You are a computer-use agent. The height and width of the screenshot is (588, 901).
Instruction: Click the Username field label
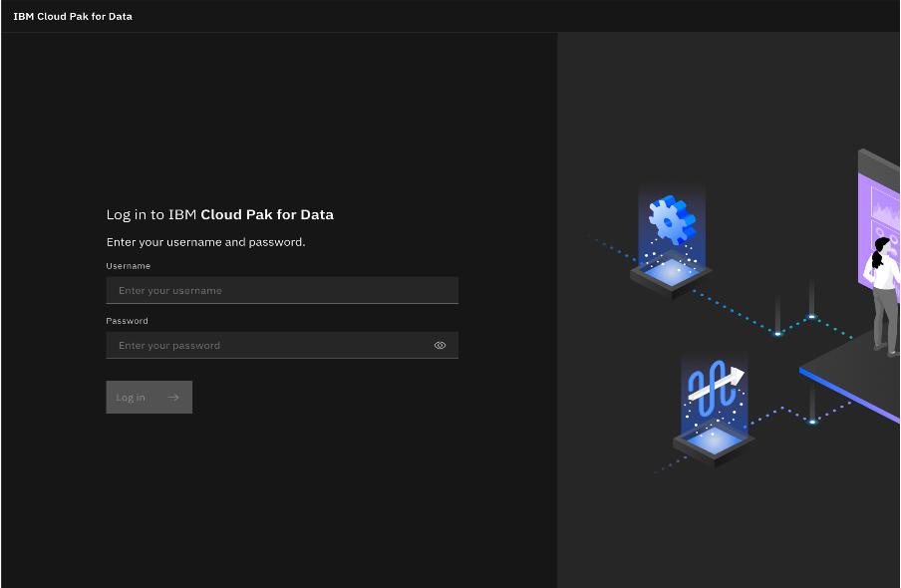pyautogui.click(x=128, y=266)
